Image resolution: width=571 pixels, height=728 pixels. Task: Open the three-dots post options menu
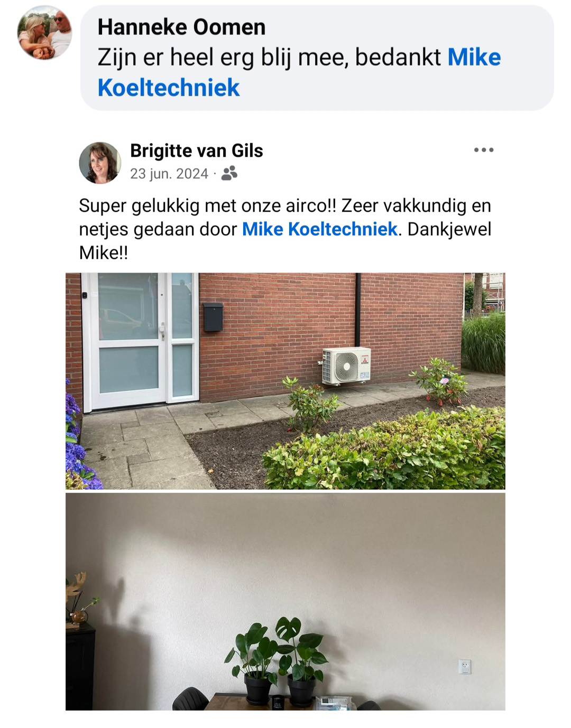point(484,150)
